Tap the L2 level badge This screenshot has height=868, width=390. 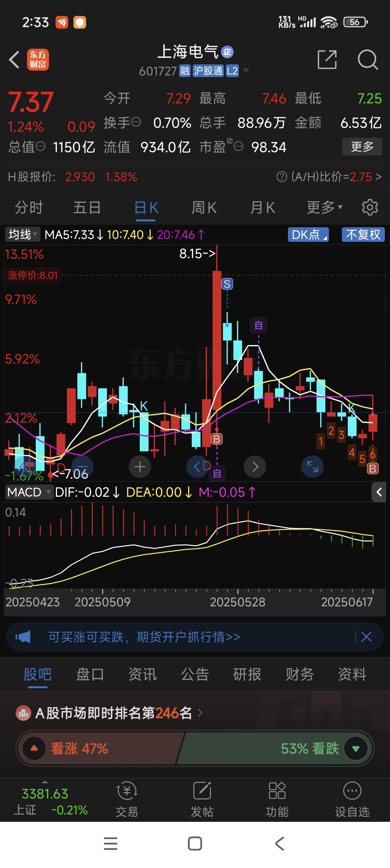[x=232, y=71]
